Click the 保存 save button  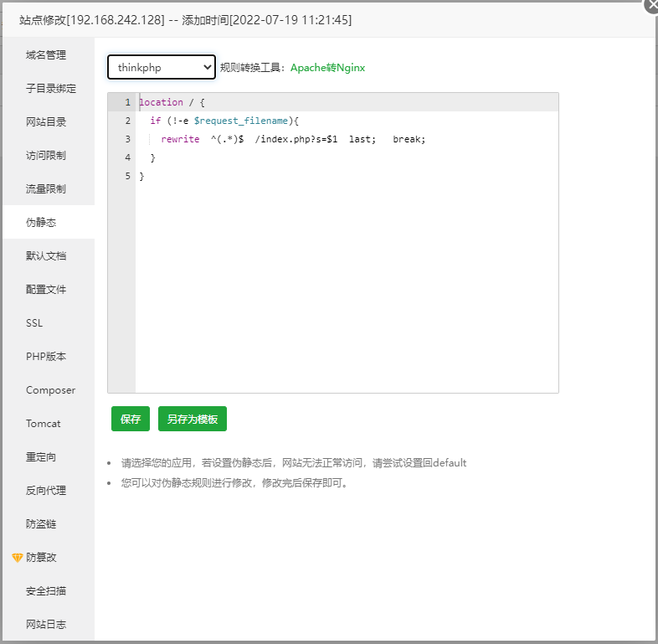tap(131, 419)
